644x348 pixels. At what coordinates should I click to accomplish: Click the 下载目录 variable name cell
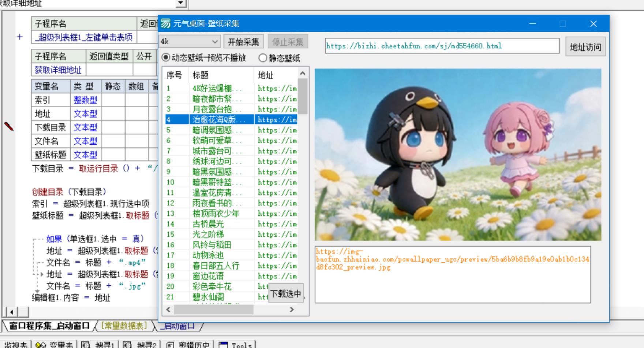(x=50, y=127)
